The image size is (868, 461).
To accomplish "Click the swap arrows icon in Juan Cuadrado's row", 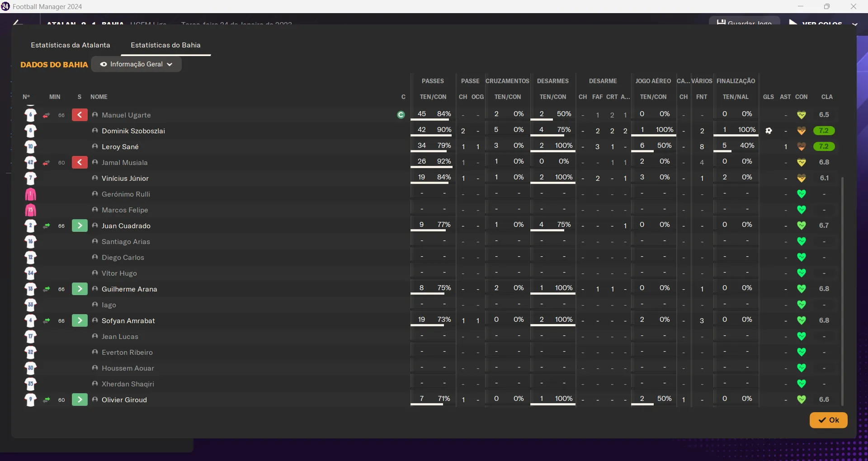I will click(x=47, y=226).
